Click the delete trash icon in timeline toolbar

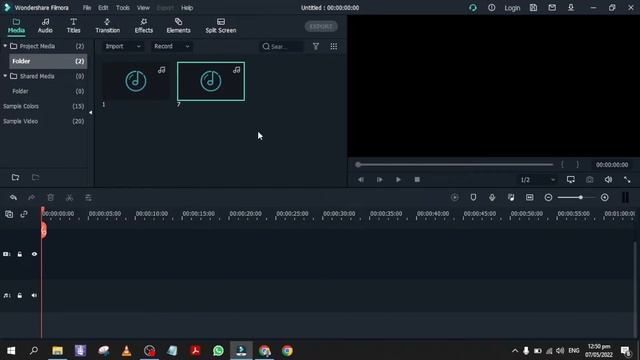tap(51, 198)
